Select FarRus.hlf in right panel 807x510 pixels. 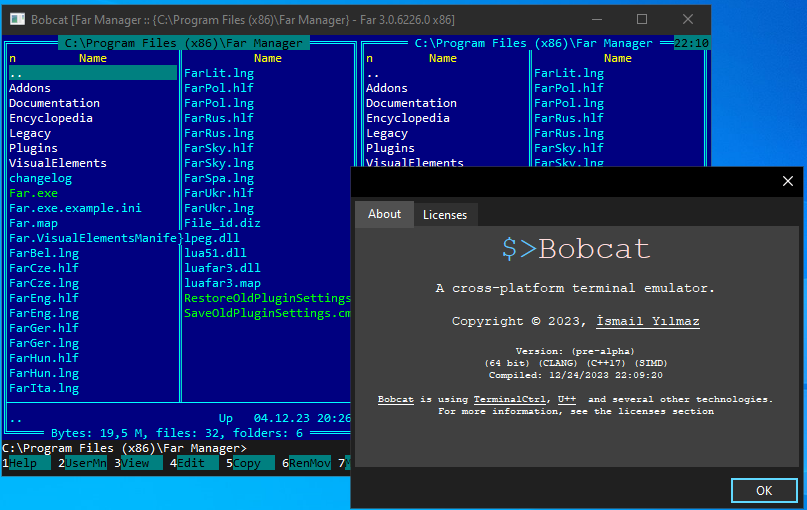(569, 118)
